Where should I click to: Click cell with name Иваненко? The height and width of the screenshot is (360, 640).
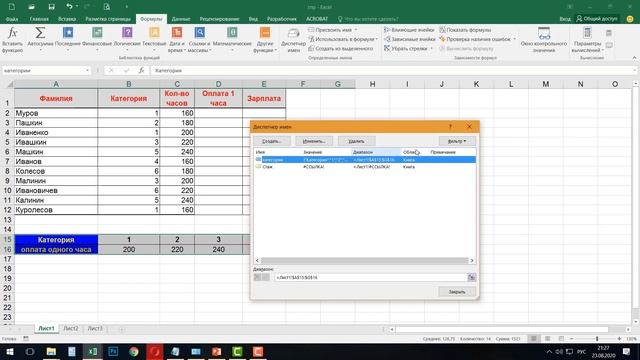click(x=56, y=132)
